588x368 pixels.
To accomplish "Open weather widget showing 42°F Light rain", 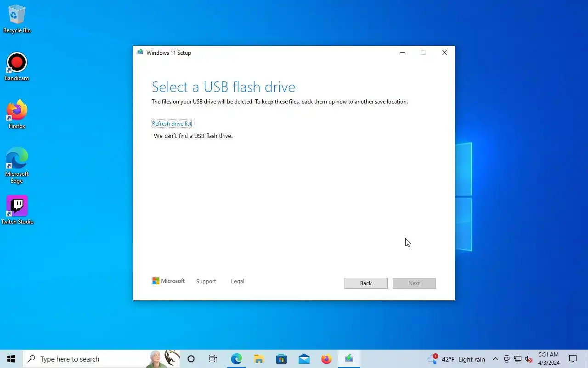I will 456,359.
